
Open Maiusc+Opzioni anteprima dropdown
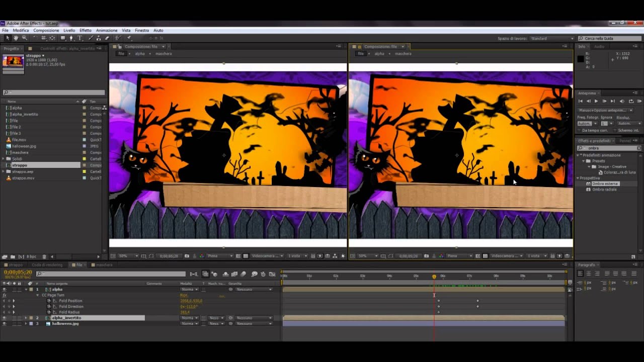pyautogui.click(x=605, y=110)
